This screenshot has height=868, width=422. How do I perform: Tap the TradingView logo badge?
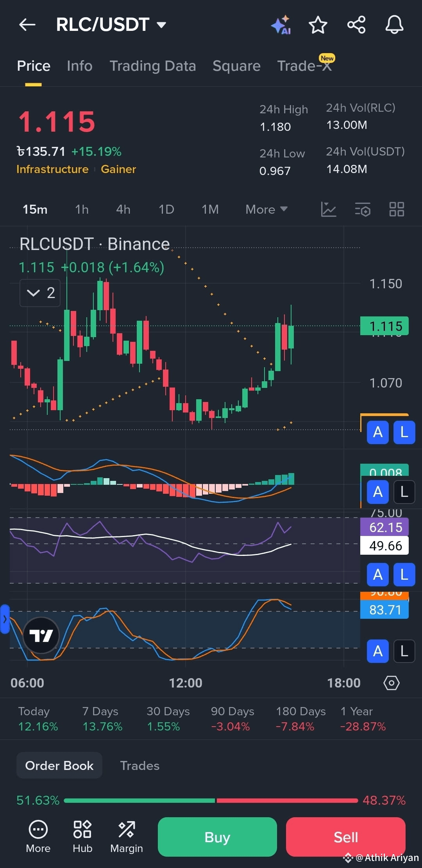[41, 636]
